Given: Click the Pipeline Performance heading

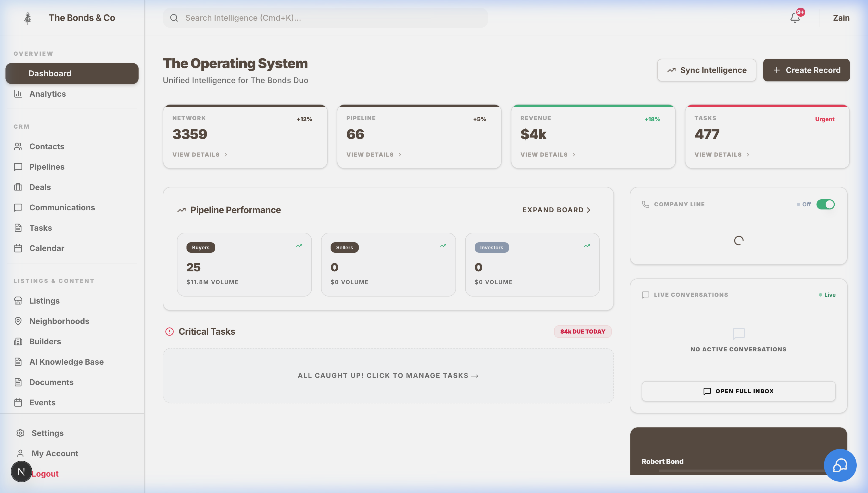Looking at the screenshot, I should [x=236, y=210].
